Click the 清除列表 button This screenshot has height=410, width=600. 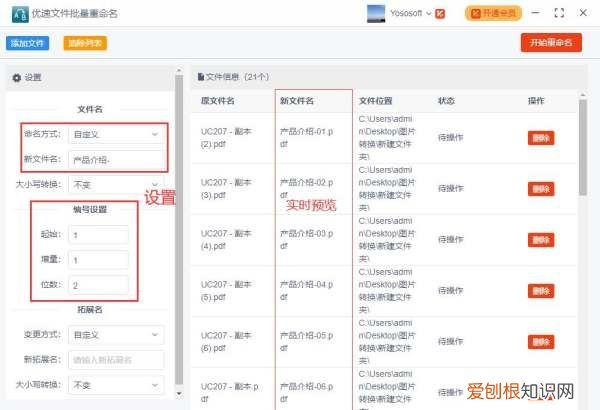[x=85, y=43]
